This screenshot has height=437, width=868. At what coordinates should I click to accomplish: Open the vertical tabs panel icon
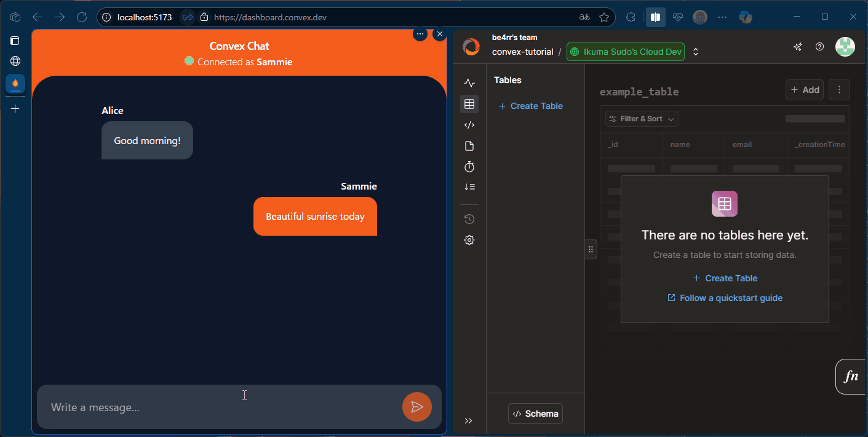(x=15, y=41)
